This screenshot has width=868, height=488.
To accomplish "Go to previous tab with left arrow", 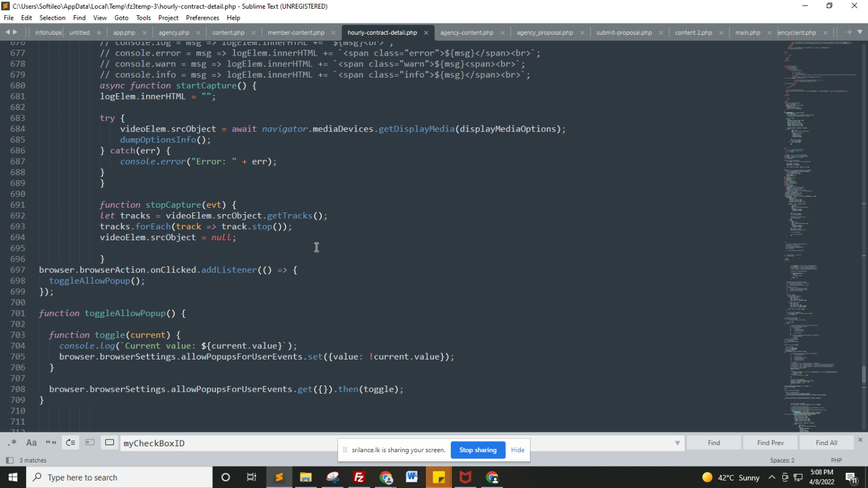I will pos(8,32).
